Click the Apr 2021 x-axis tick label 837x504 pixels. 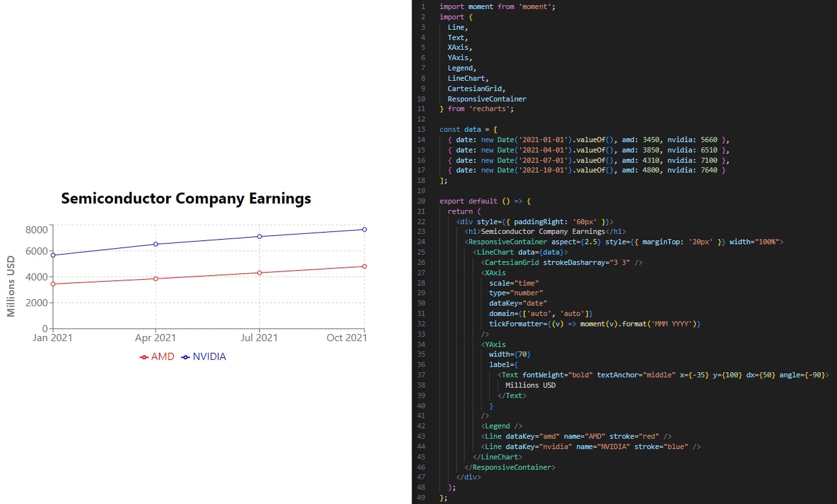pyautogui.click(x=156, y=338)
